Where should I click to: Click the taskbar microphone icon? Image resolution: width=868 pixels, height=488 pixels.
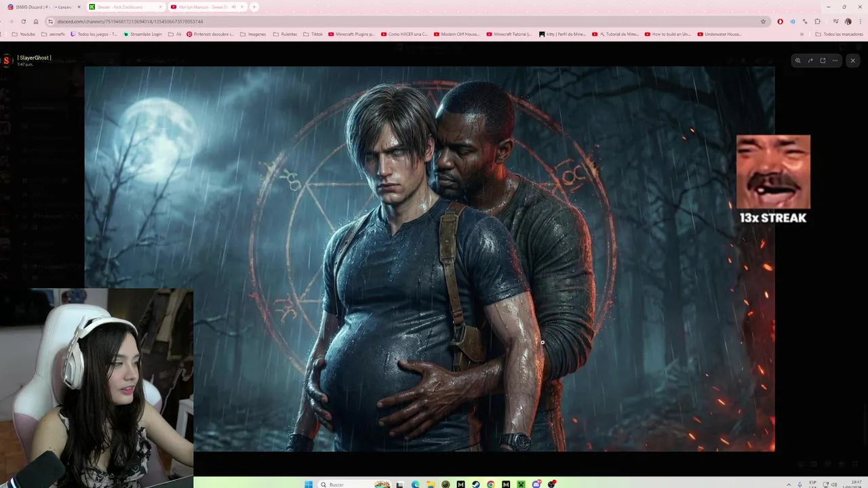click(800, 484)
